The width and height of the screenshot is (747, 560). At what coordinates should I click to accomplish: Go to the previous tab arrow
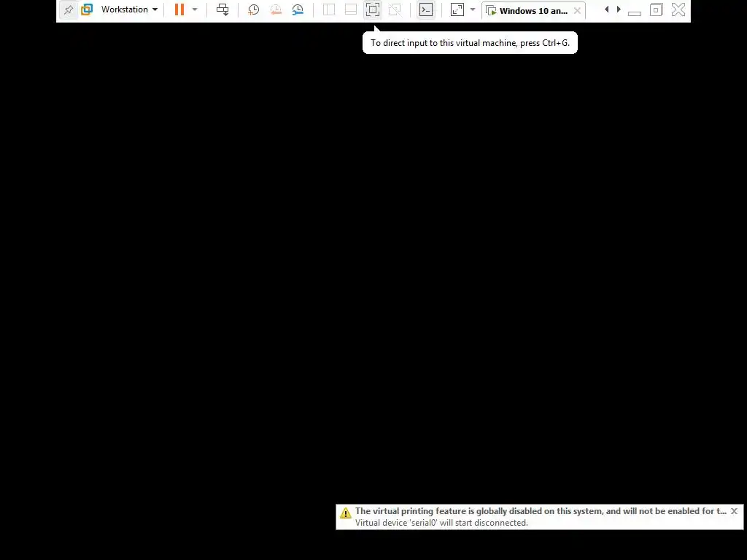[606, 9]
